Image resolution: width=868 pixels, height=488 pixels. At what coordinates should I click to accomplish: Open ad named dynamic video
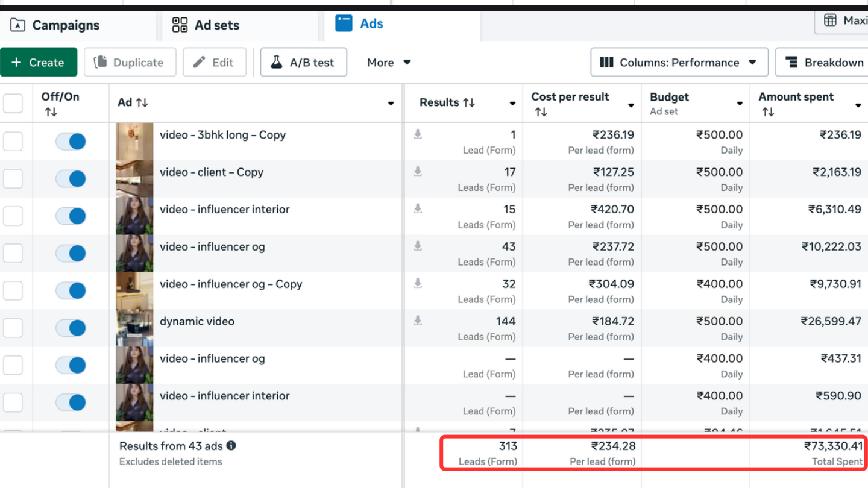(197, 321)
